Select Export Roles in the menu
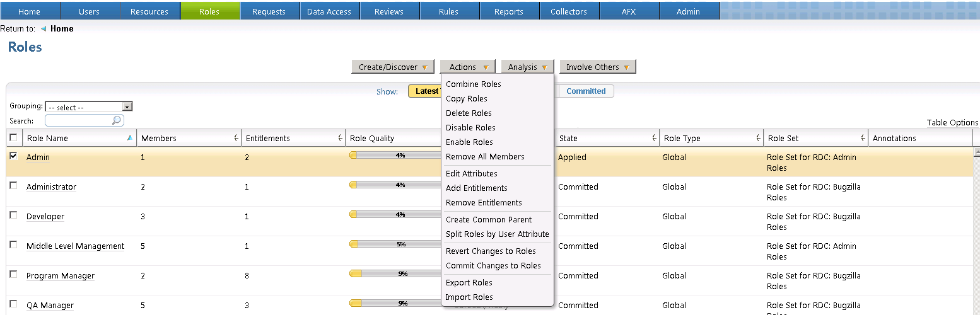This screenshot has width=980, height=315. [469, 283]
